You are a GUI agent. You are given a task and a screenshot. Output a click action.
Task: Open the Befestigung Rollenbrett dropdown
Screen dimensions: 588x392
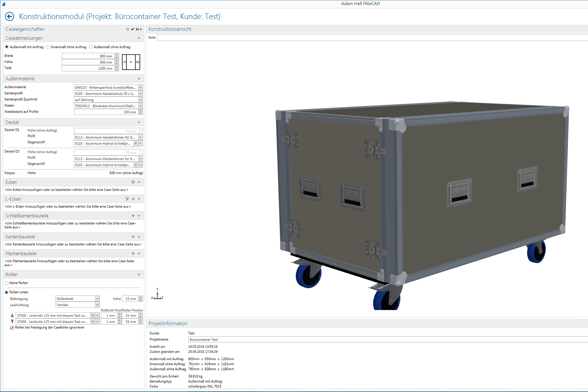tap(97, 299)
